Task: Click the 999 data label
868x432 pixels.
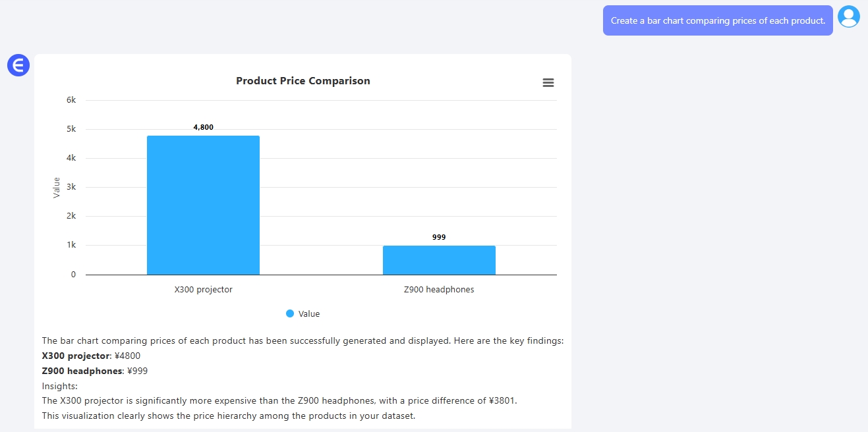Action: click(439, 237)
